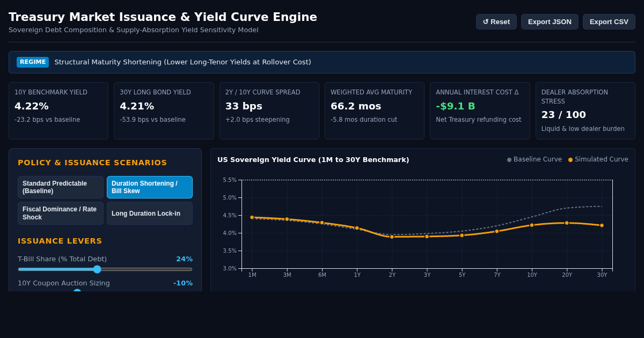The image size is (644, 338).
Task: Click the 30Y Long Bond Yield value 4.21%
Action: coord(137,106)
